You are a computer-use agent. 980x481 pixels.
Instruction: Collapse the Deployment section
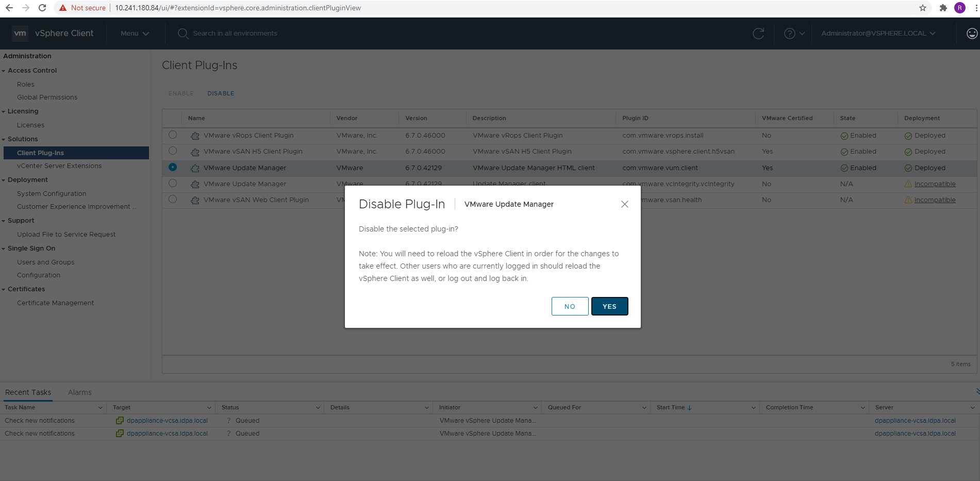click(4, 180)
